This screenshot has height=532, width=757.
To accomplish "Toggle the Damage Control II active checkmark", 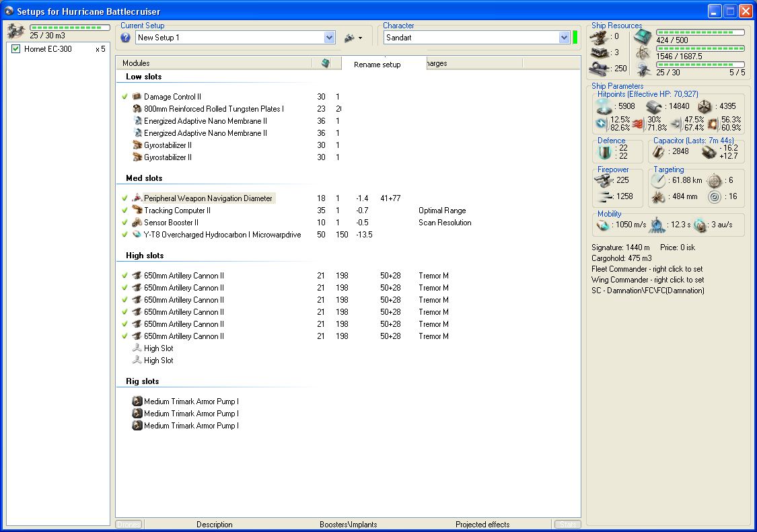I will 125,97.
